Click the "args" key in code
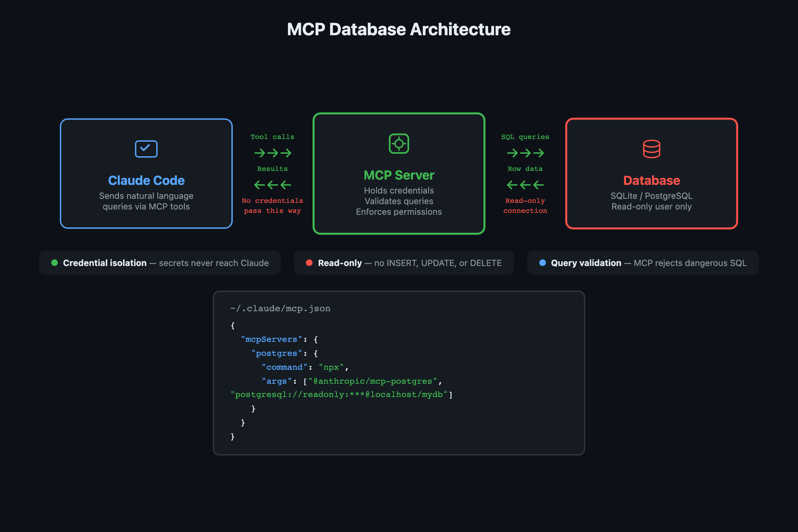 [x=277, y=381]
